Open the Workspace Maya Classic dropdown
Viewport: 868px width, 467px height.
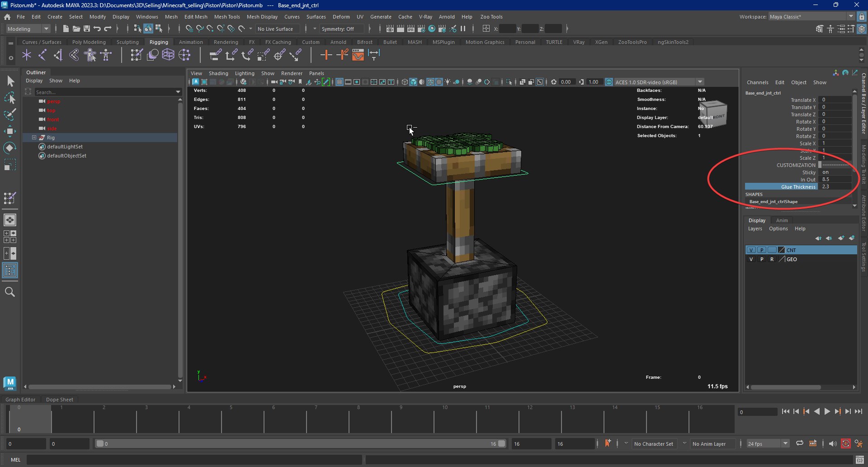[811, 17]
